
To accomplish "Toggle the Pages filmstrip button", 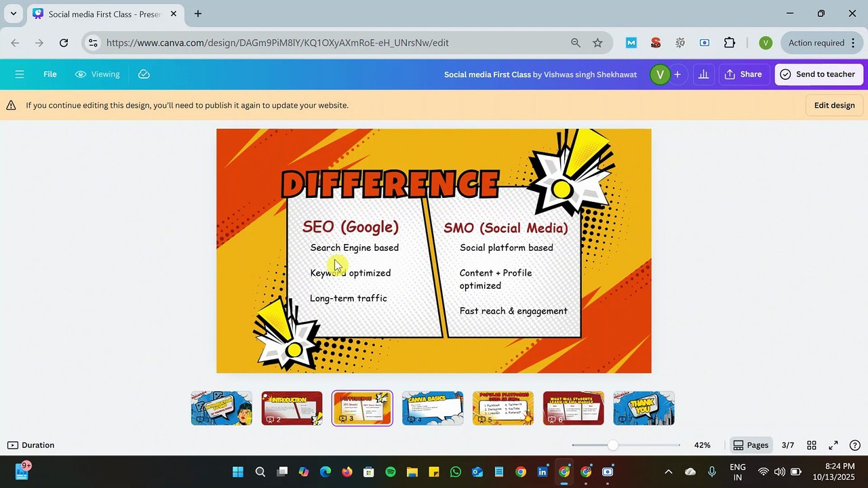I will pos(751,445).
